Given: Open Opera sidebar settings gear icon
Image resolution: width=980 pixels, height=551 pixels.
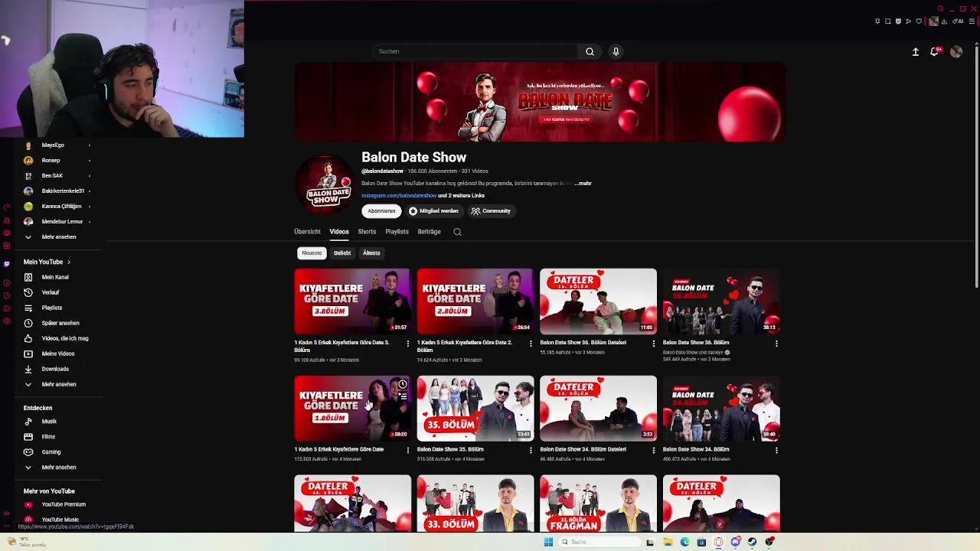Looking at the screenshot, I should 6,321.
